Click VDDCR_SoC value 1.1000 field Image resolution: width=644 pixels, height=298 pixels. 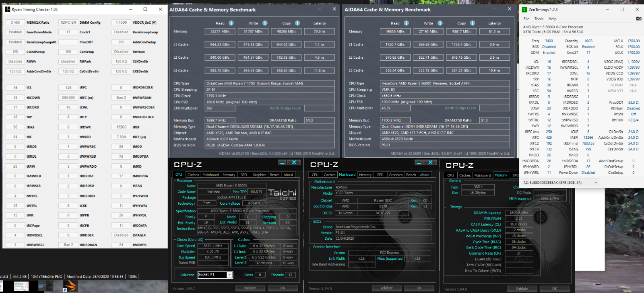click(121, 23)
